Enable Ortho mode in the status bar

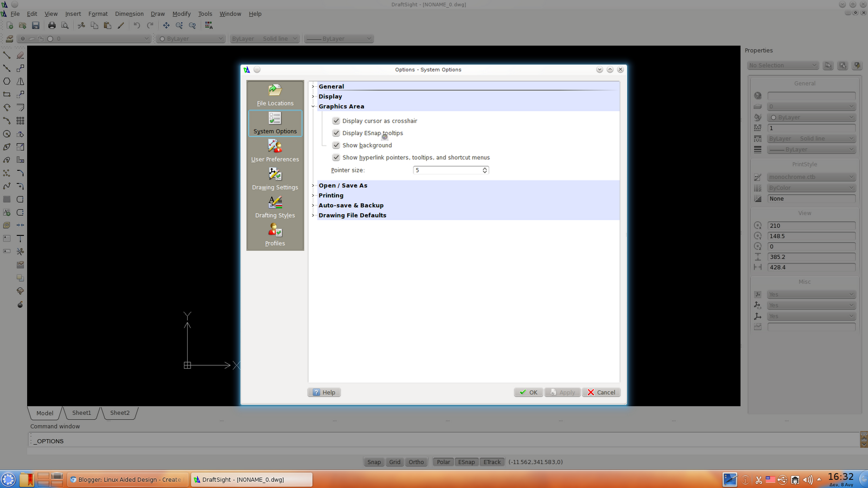coord(416,461)
